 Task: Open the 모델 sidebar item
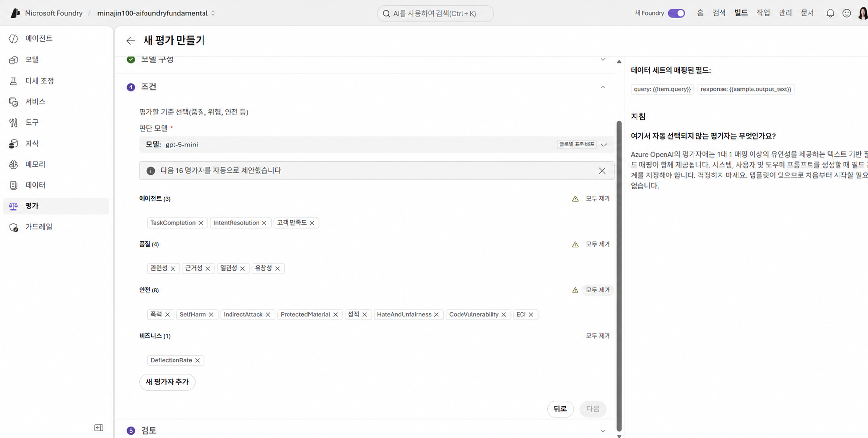(x=56, y=59)
